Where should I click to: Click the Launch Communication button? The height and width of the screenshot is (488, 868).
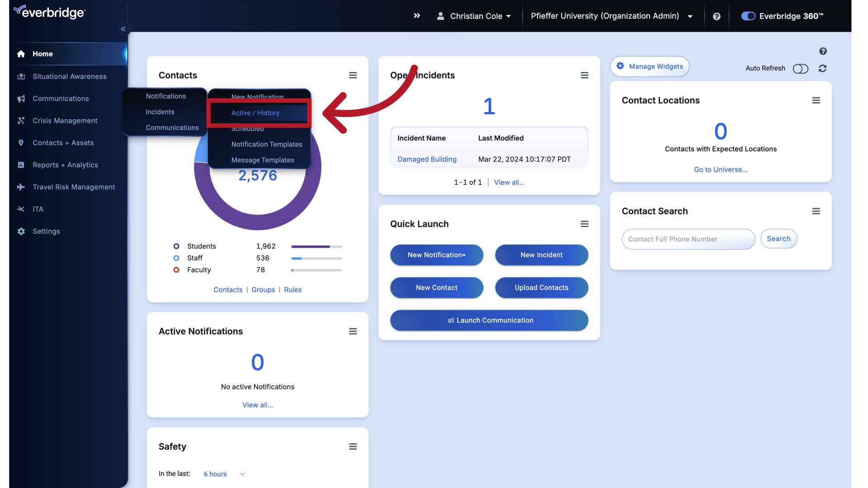(489, 320)
